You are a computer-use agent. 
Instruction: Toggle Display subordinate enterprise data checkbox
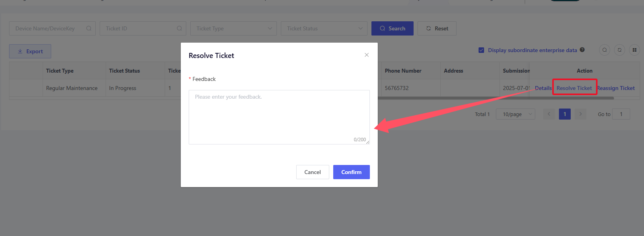point(481,50)
